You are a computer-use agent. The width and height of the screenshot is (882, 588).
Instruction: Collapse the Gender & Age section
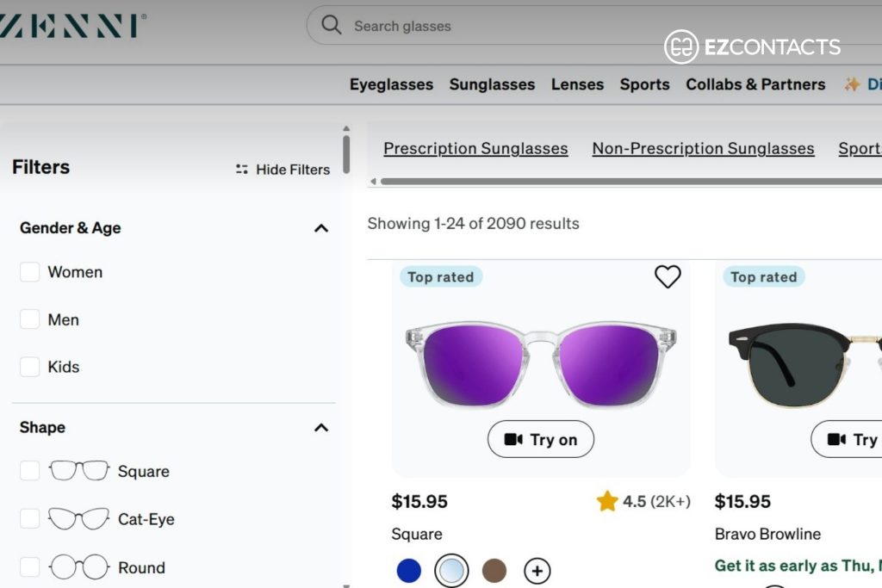tap(320, 228)
